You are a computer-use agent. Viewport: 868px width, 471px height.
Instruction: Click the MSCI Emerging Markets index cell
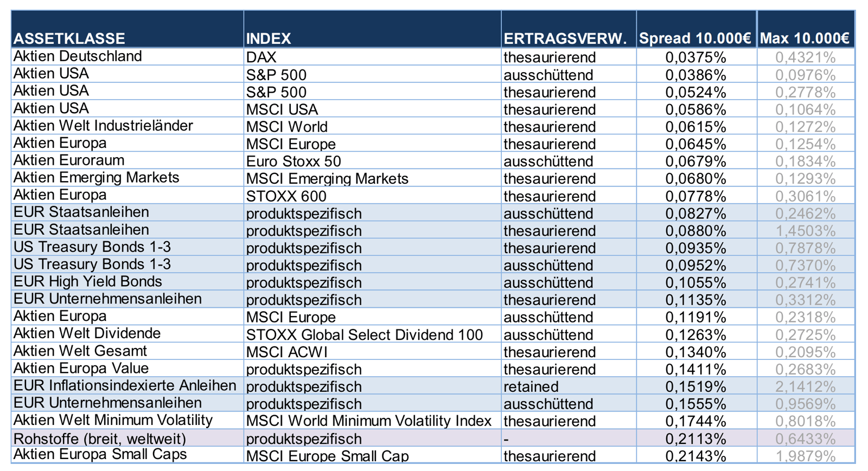[327, 179]
